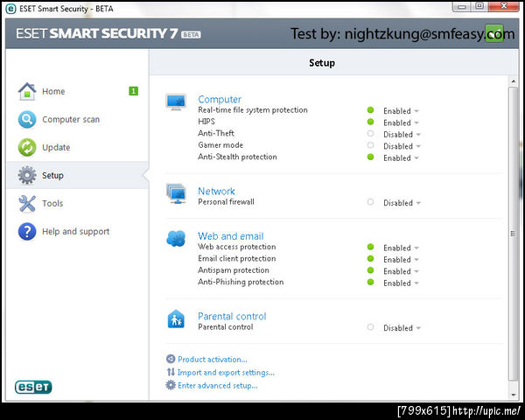
Task: Click the green Update arrows icon
Action: pyautogui.click(x=27, y=147)
